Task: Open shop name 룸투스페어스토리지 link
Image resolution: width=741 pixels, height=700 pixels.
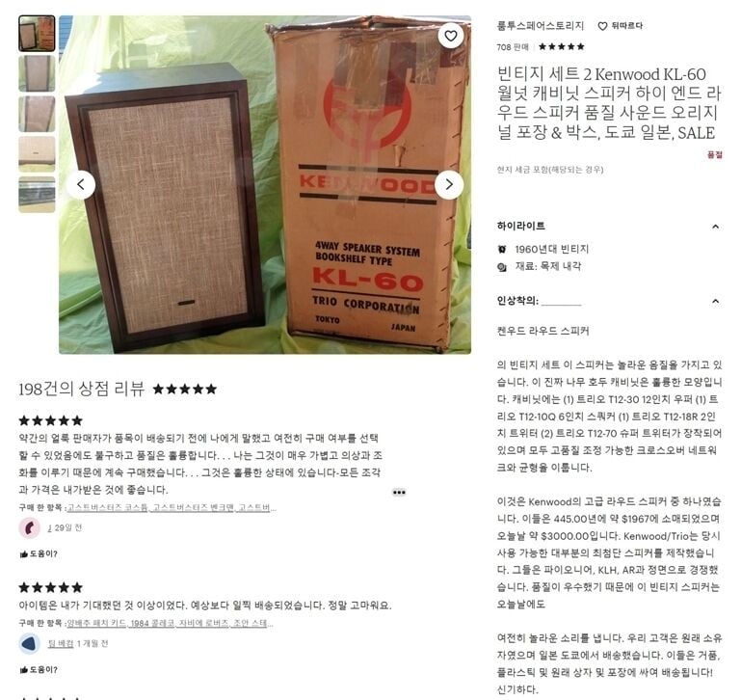Action: tap(541, 26)
